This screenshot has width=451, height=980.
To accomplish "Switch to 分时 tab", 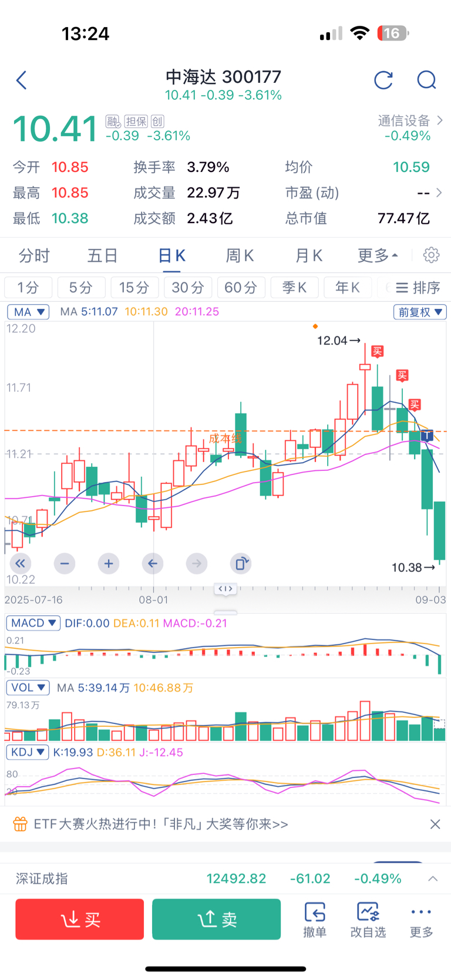I will point(34,255).
